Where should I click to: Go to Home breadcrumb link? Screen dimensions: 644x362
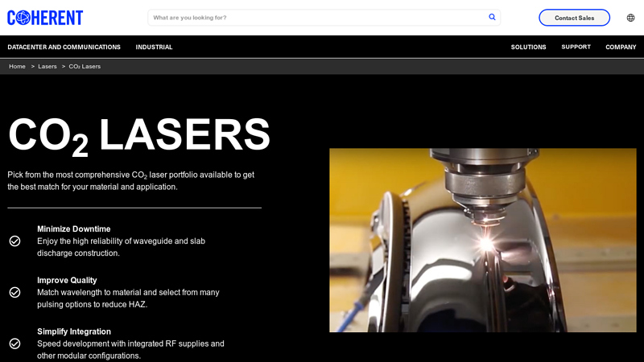(17, 67)
